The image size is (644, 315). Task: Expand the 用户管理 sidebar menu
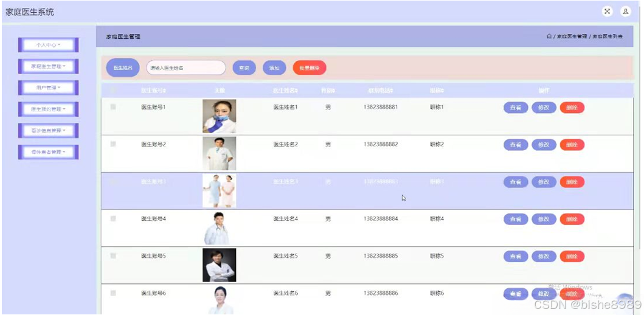click(x=48, y=88)
